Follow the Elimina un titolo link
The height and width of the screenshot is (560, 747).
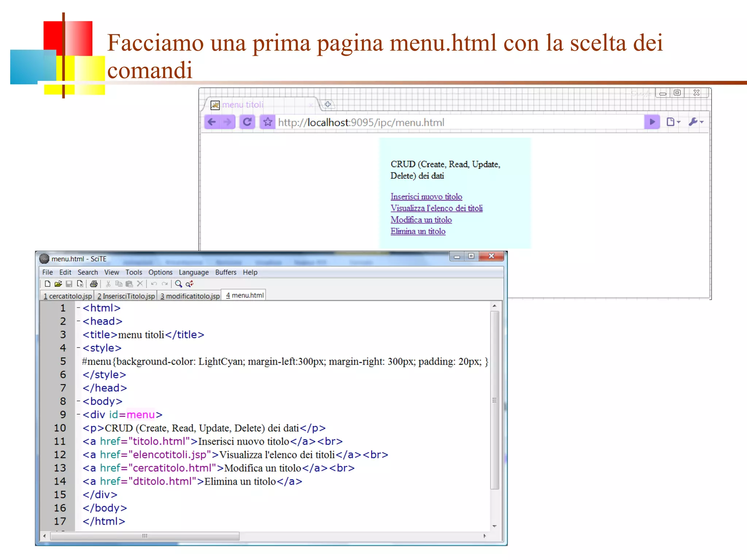click(418, 231)
